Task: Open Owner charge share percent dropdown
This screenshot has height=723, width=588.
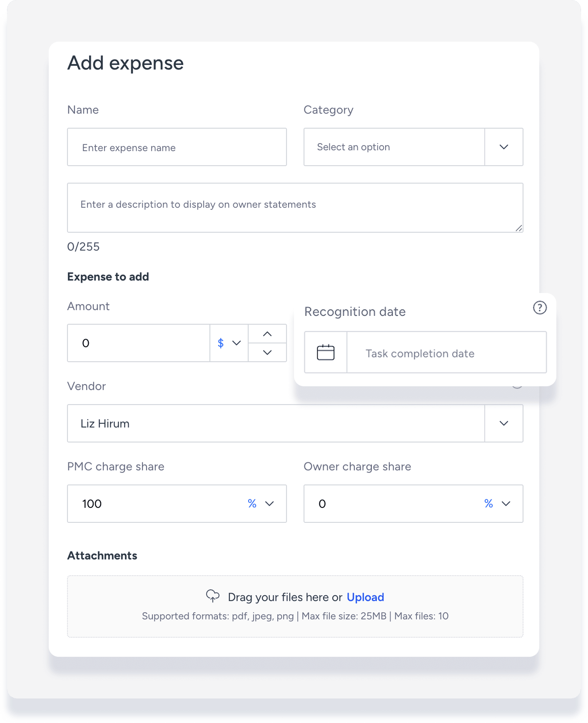Action: tap(497, 504)
